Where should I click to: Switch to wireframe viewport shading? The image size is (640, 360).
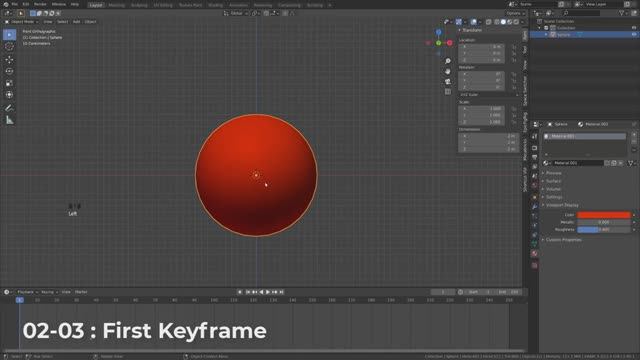(x=497, y=22)
